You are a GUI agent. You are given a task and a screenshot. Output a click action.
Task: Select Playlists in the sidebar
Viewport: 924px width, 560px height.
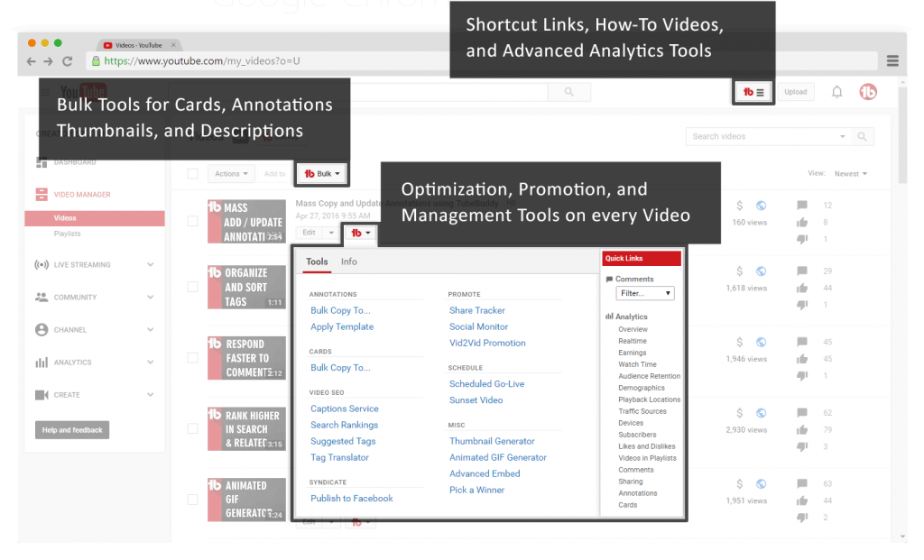(67, 234)
